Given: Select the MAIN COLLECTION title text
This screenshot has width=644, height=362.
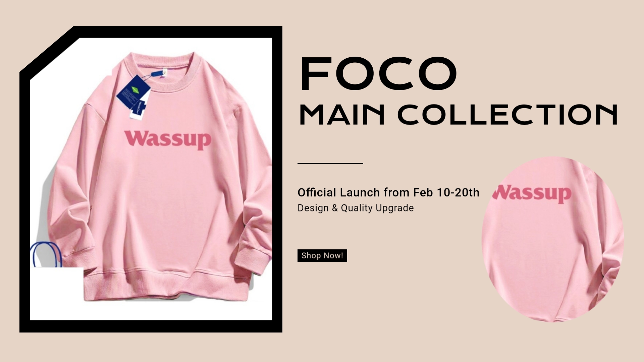Looking at the screenshot, I should [458, 114].
